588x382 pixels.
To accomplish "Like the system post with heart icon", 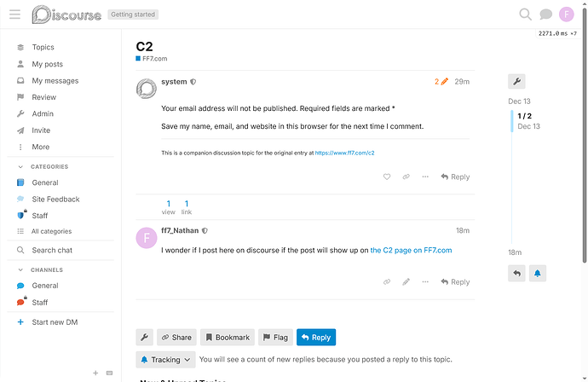I will tap(387, 177).
